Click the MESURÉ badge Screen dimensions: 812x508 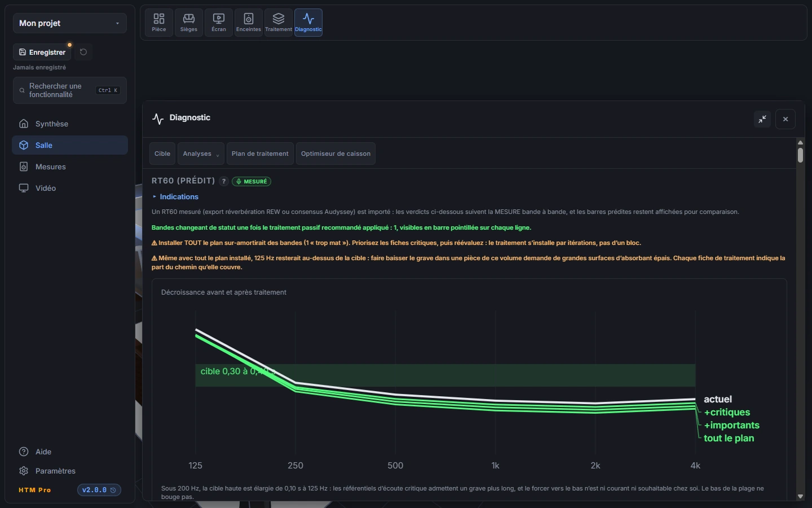[251, 181]
